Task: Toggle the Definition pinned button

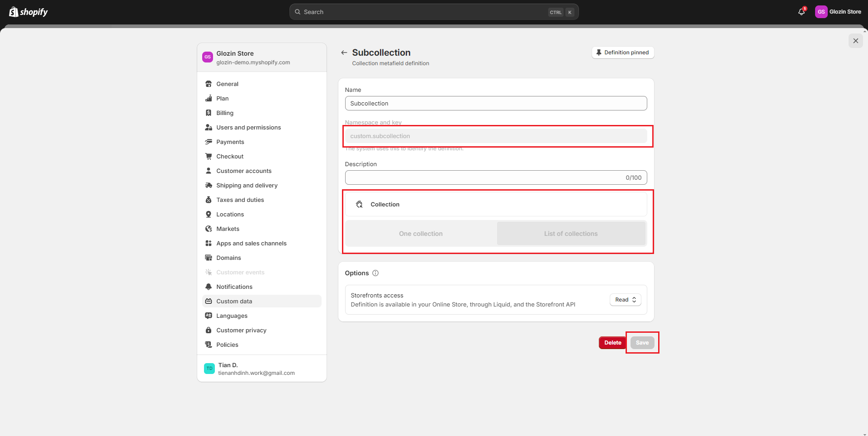Action: pos(622,53)
